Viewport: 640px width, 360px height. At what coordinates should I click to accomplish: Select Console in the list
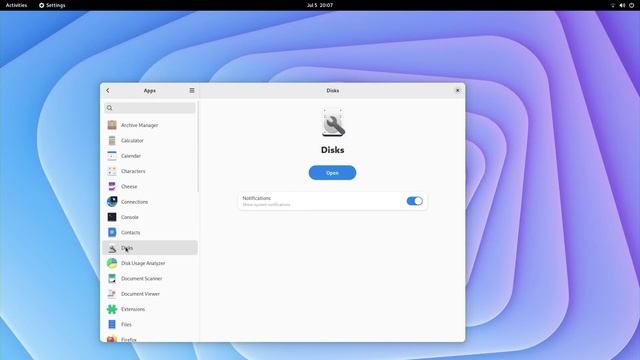coord(150,217)
